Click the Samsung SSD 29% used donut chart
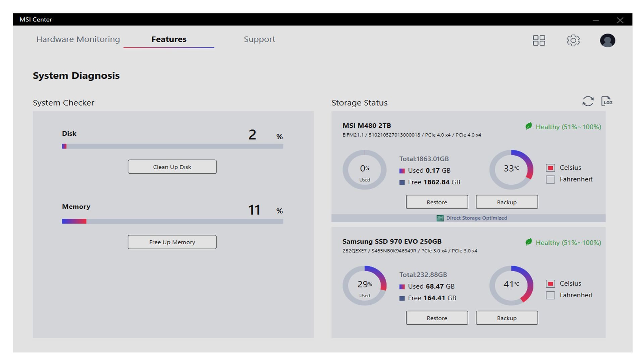 pos(364,286)
